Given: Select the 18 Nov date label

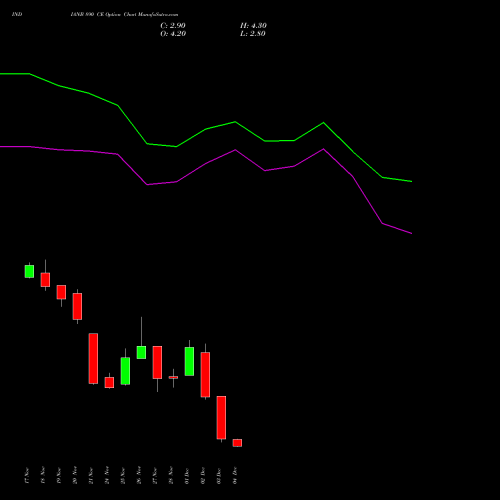Looking at the screenshot, I should (x=43, y=475).
